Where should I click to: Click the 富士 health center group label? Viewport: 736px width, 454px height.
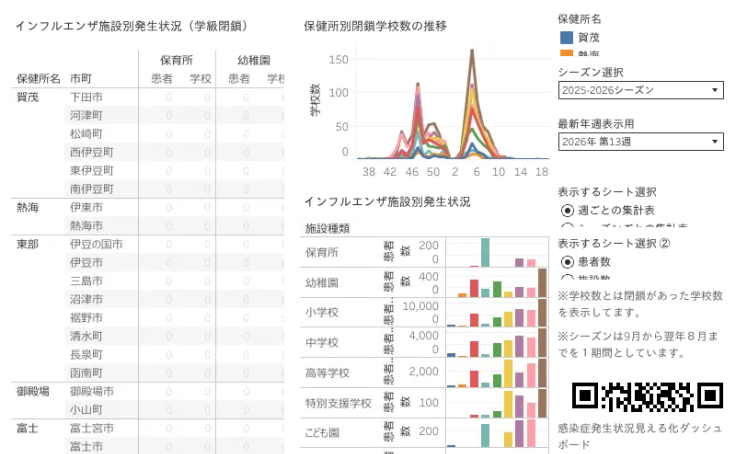(x=27, y=428)
